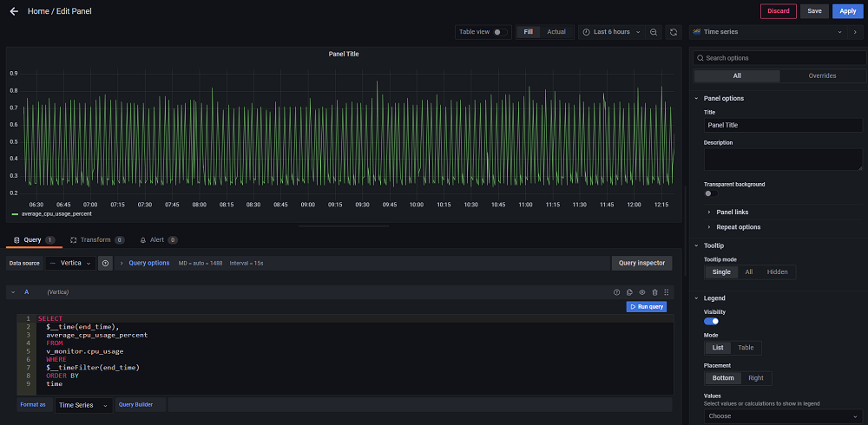Open the Query inspector

(x=641, y=264)
